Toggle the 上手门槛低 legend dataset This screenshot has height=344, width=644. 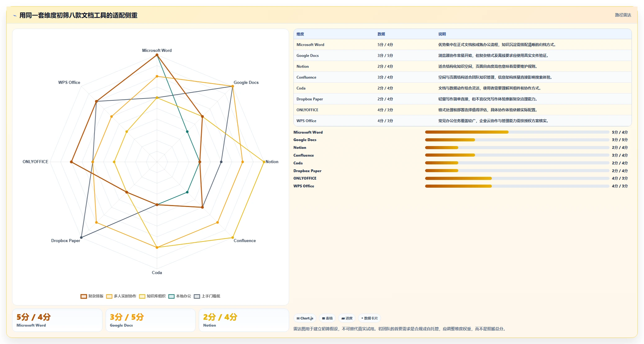pyautogui.click(x=207, y=296)
